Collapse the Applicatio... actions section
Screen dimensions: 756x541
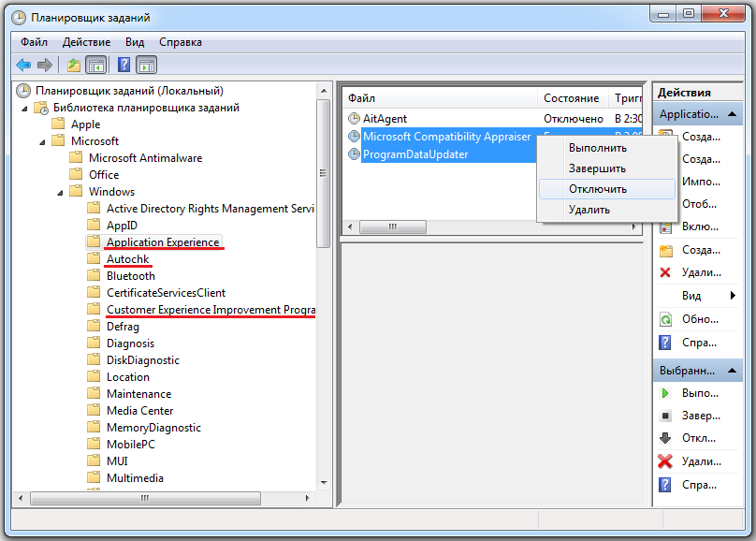click(x=732, y=114)
